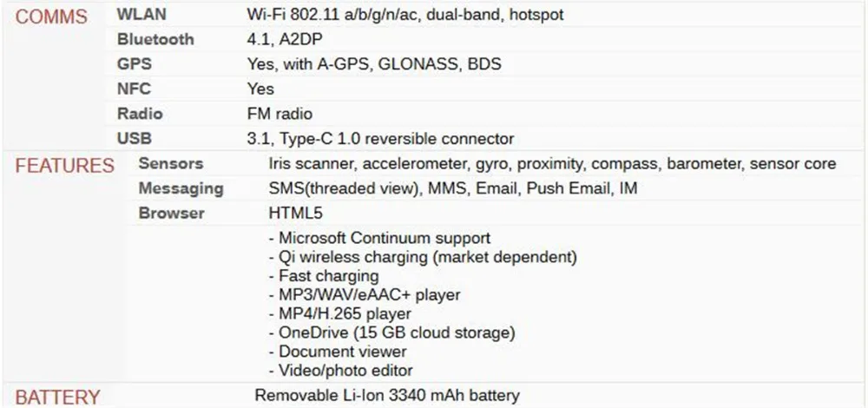This screenshot has width=868, height=408.
Task: Click the Microsoft Continuum support line
Action: [x=380, y=238]
